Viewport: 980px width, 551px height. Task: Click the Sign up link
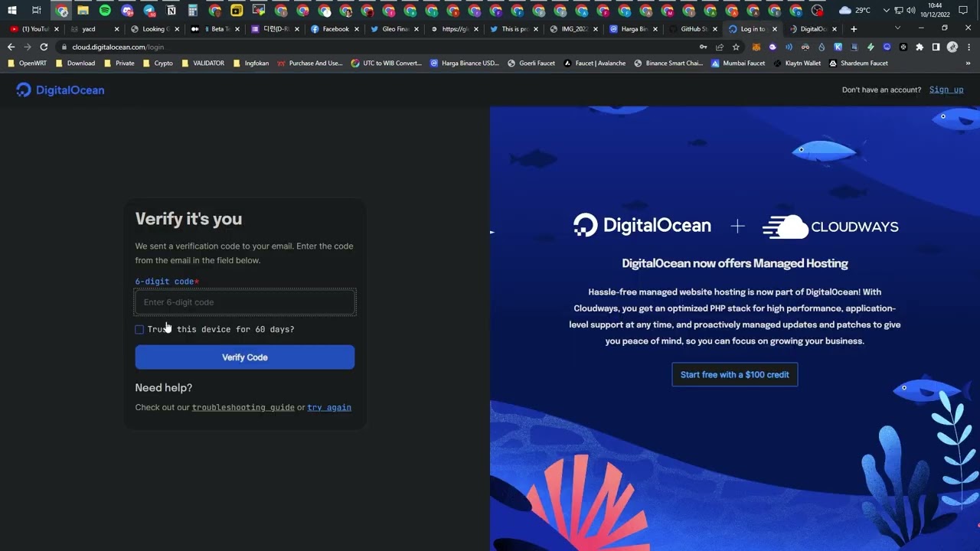coord(946,90)
